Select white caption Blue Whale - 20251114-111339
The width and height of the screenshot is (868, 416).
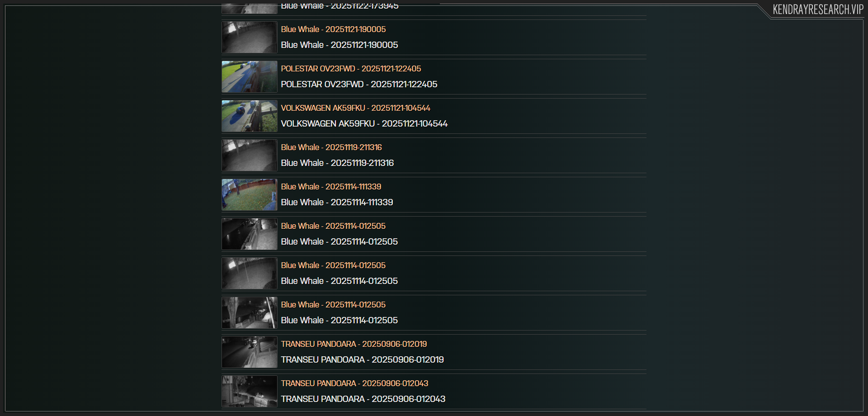click(337, 203)
